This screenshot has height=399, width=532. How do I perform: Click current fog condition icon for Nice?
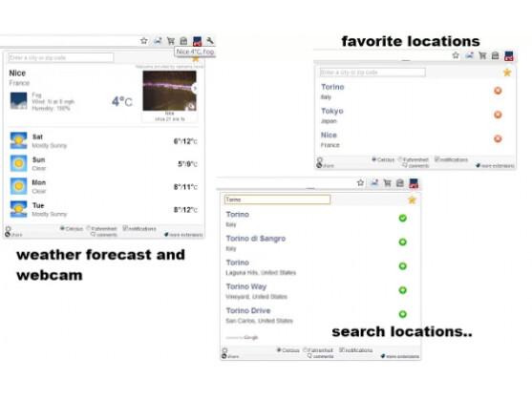(x=19, y=100)
